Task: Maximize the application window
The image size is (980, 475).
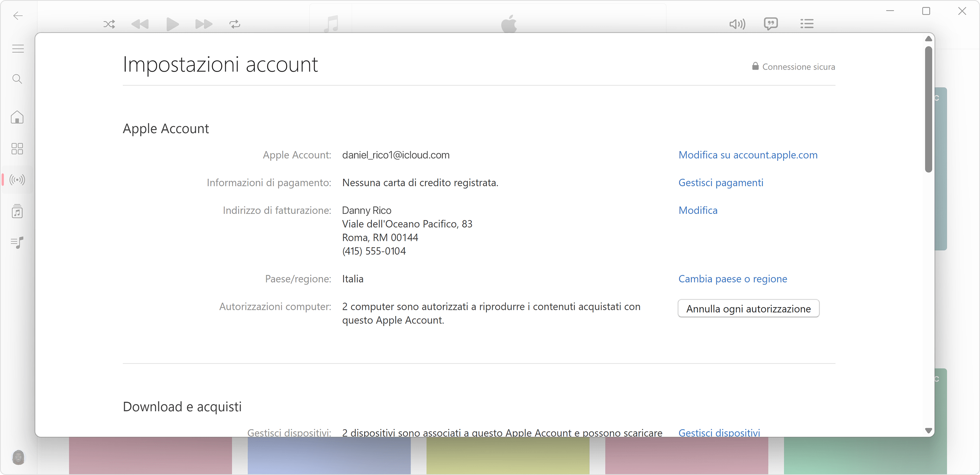Action: coord(926,11)
